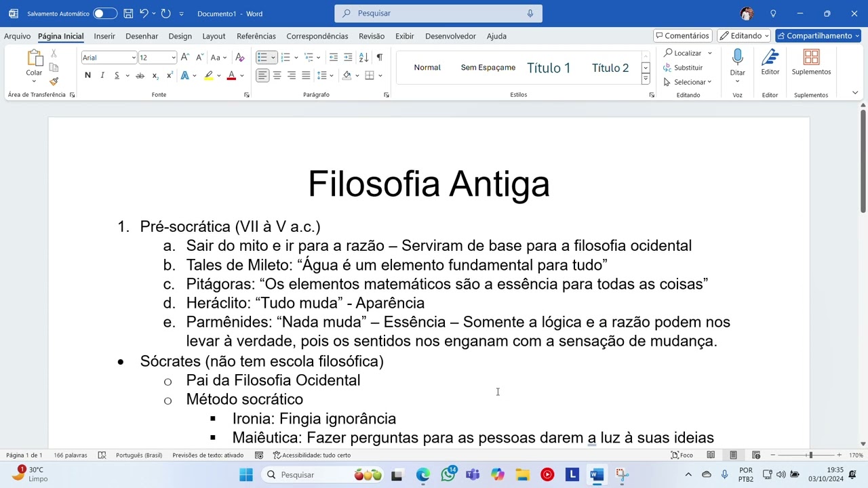The width and height of the screenshot is (868, 488).
Task: Click the lightbulb help icon in title bar
Action: (x=773, y=14)
